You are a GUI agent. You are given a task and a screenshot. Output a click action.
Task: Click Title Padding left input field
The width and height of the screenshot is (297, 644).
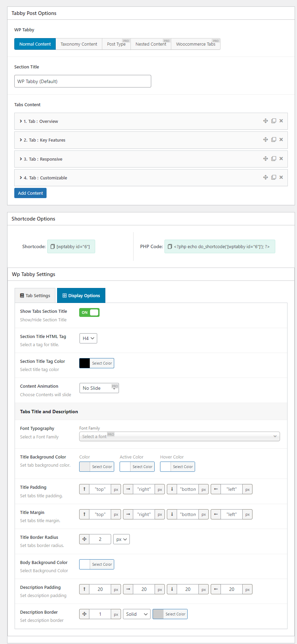[232, 489]
